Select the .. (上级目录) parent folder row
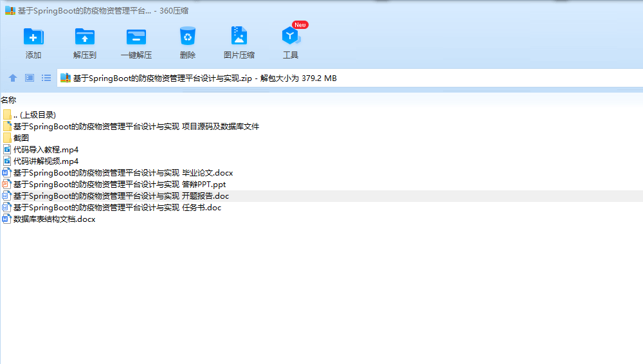The height and width of the screenshot is (364, 643). tap(35, 115)
